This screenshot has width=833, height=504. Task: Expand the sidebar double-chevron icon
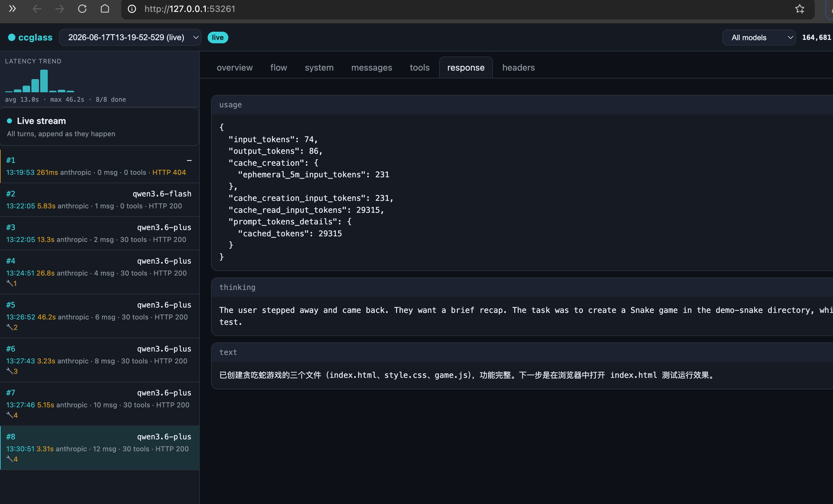tap(13, 9)
